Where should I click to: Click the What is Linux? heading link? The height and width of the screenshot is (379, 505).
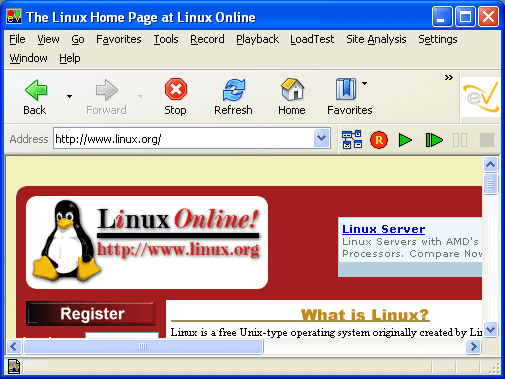365,315
